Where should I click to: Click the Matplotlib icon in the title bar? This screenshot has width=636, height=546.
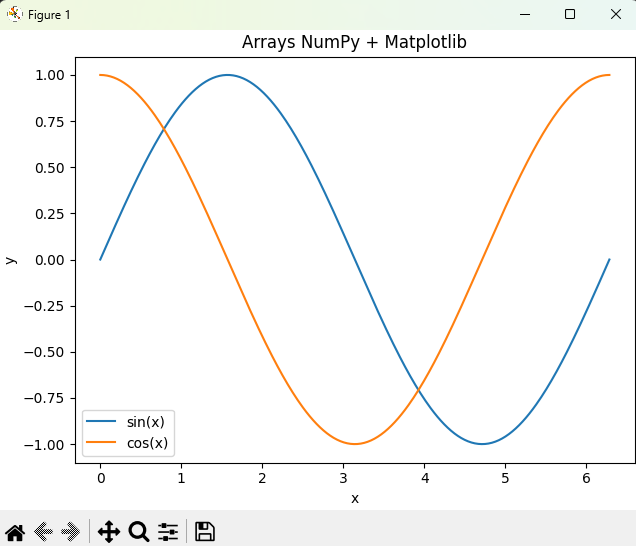(15, 14)
